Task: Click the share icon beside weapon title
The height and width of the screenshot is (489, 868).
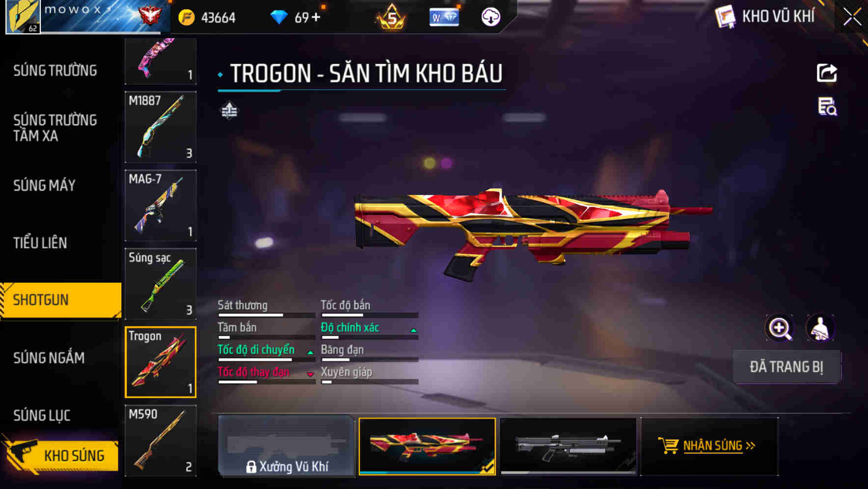Action: click(x=827, y=73)
